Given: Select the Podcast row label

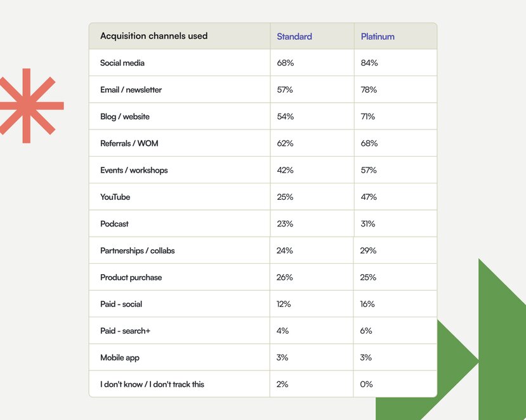Looking at the screenshot, I should (x=114, y=224).
